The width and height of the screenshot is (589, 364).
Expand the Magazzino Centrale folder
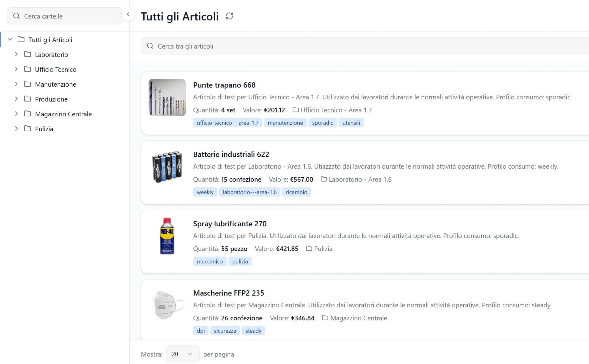point(16,114)
